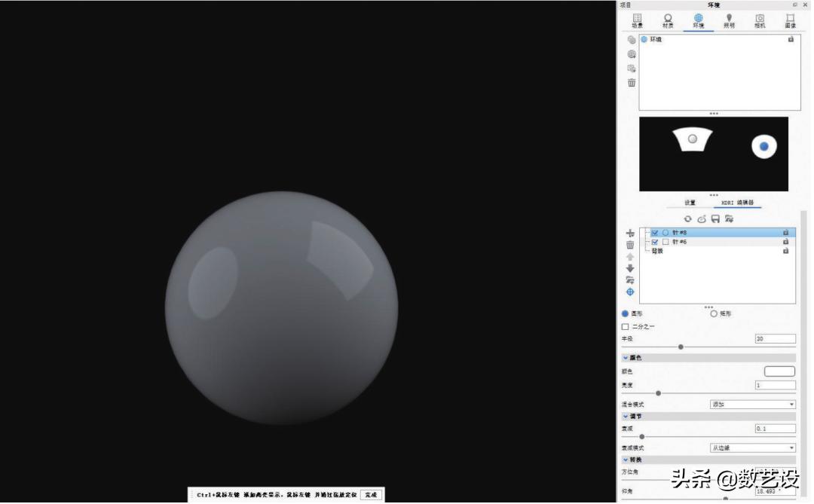Collapse the 颜色 section
The image size is (814, 504).
[626, 358]
